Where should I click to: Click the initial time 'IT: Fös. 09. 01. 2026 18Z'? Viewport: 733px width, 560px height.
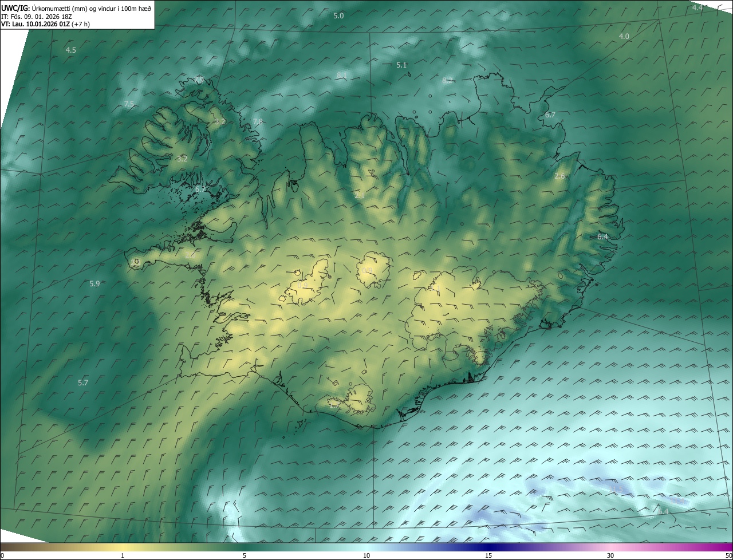pyautogui.click(x=36, y=17)
